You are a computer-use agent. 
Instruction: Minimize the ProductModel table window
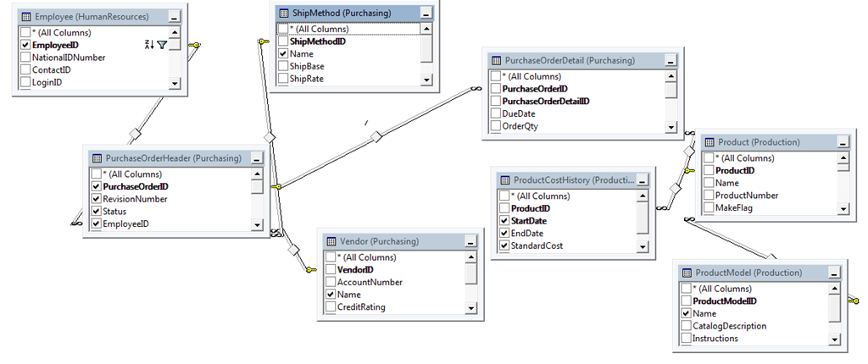coord(834,273)
